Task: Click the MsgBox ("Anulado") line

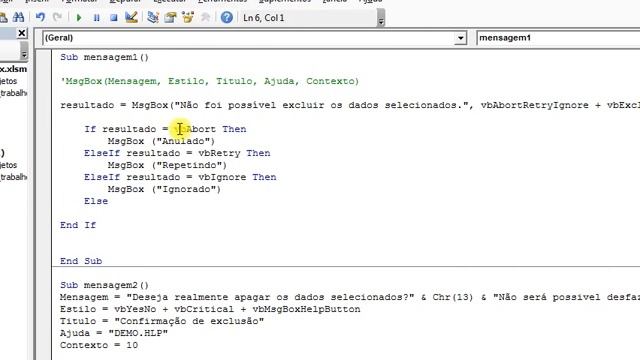Action: 161,141
